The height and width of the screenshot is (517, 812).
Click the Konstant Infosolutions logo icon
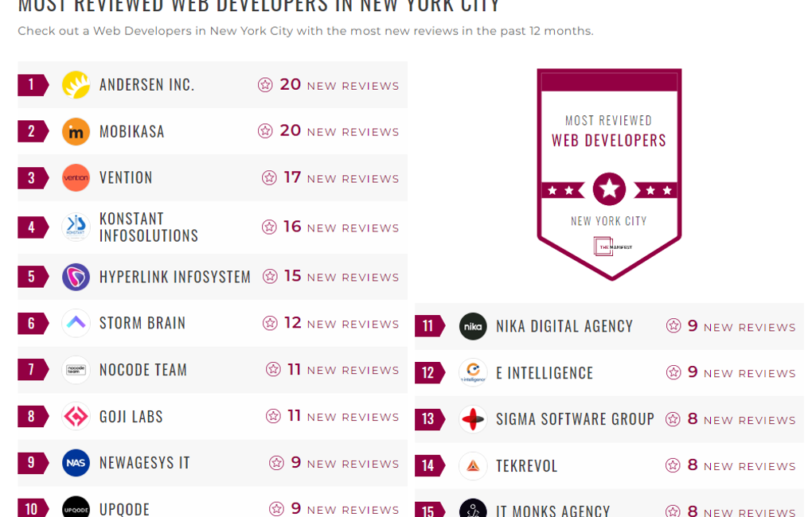point(76,227)
